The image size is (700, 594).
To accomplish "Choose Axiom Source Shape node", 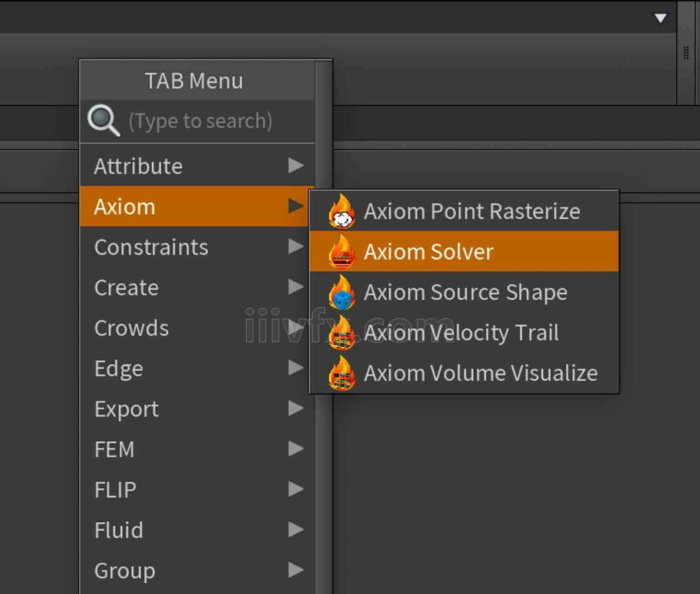I will tap(464, 292).
